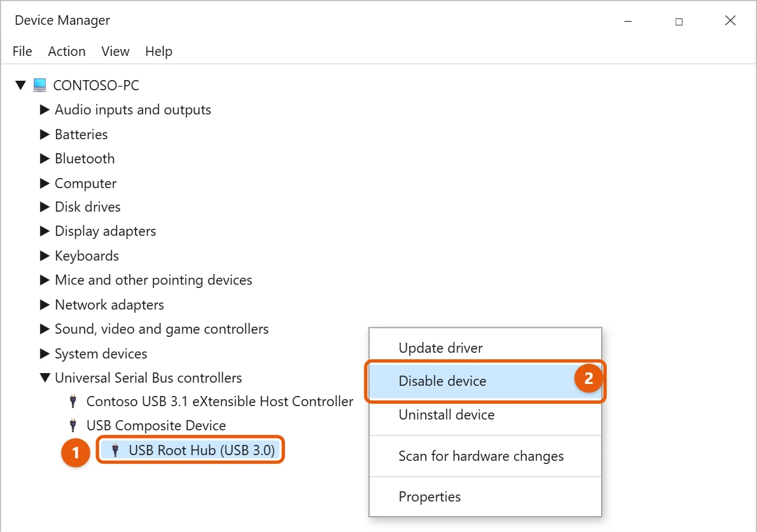Expand Audio inputs and outputs

pyautogui.click(x=45, y=109)
